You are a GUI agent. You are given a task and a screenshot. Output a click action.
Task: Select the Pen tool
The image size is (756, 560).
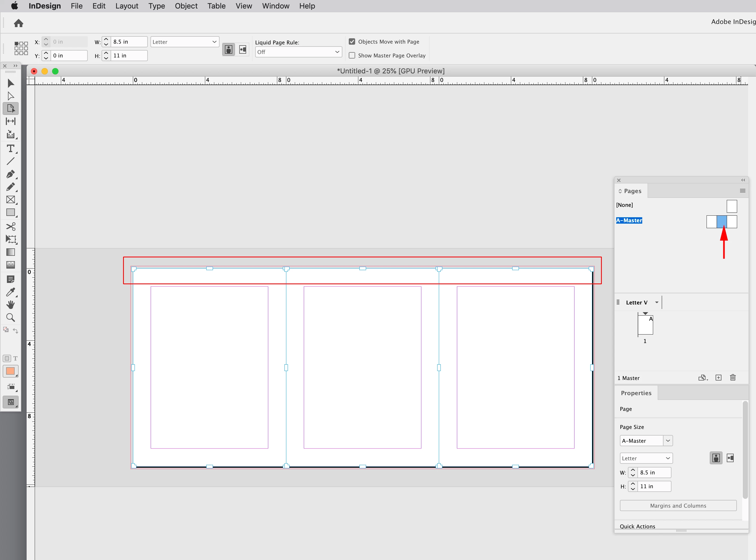[x=11, y=174]
